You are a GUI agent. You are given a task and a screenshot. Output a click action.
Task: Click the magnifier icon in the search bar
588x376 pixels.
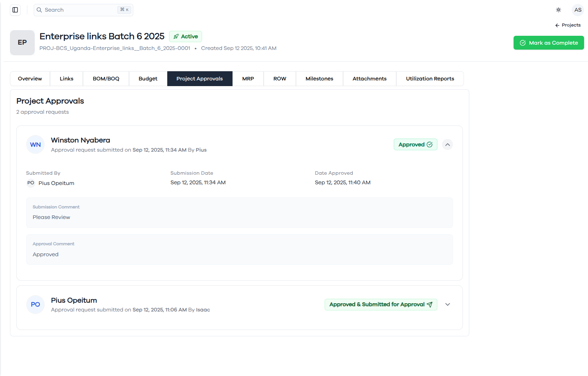tap(39, 10)
